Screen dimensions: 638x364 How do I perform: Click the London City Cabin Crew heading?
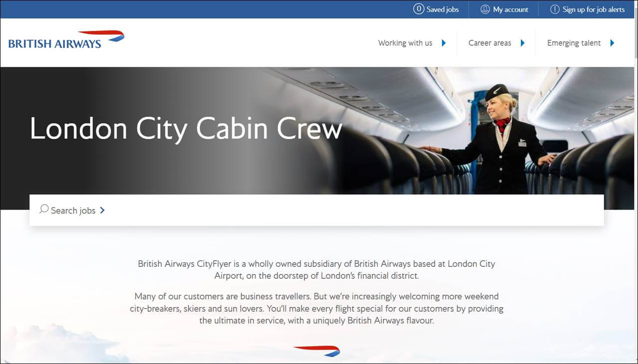point(186,128)
